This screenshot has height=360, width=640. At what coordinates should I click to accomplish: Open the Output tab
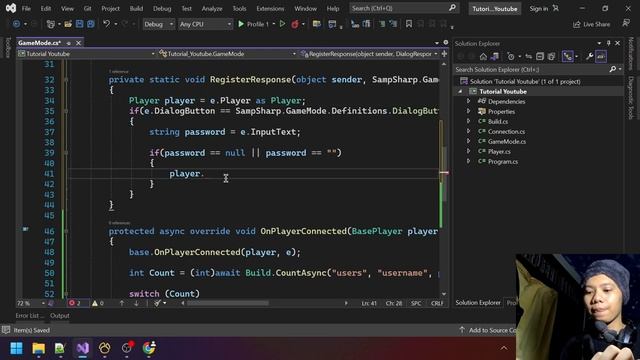(x=60, y=316)
